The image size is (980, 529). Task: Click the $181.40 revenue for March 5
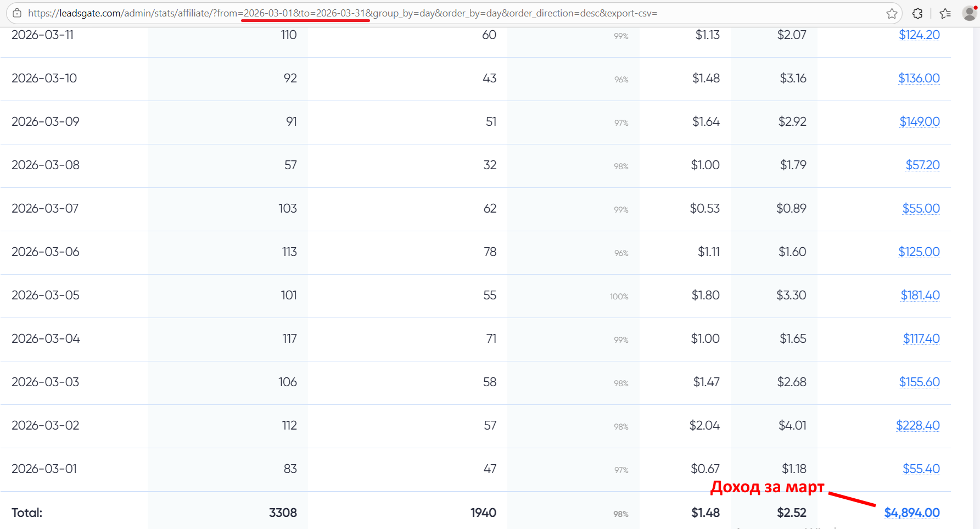coord(920,296)
